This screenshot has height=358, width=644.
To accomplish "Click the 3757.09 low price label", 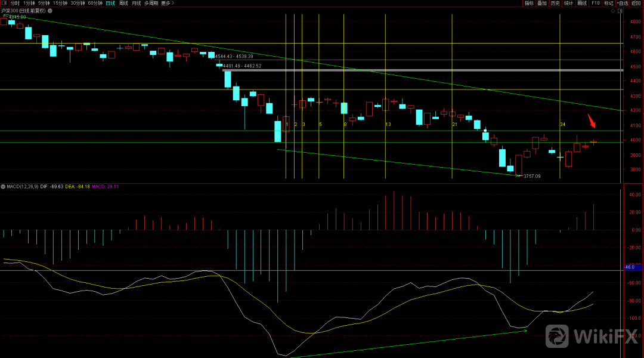I will pos(532,176).
